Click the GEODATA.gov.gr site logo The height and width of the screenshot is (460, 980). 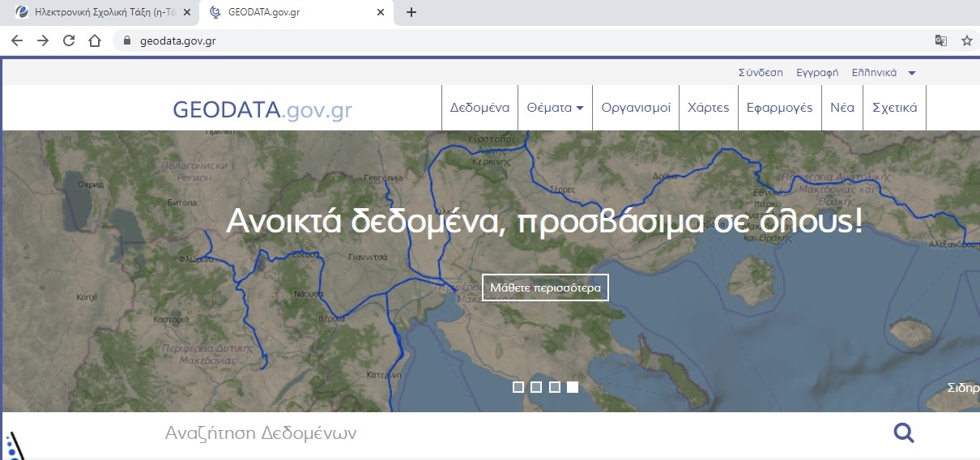point(262,109)
